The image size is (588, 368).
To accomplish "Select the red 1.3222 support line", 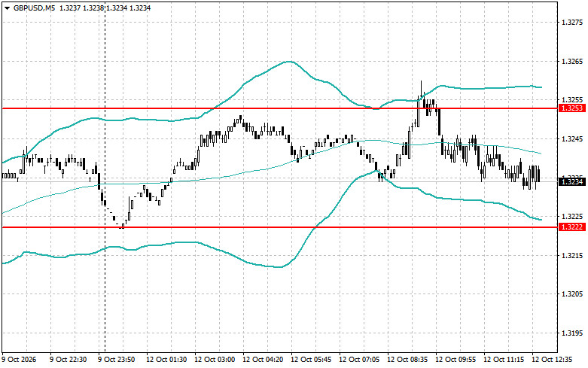I will pyautogui.click(x=280, y=227).
